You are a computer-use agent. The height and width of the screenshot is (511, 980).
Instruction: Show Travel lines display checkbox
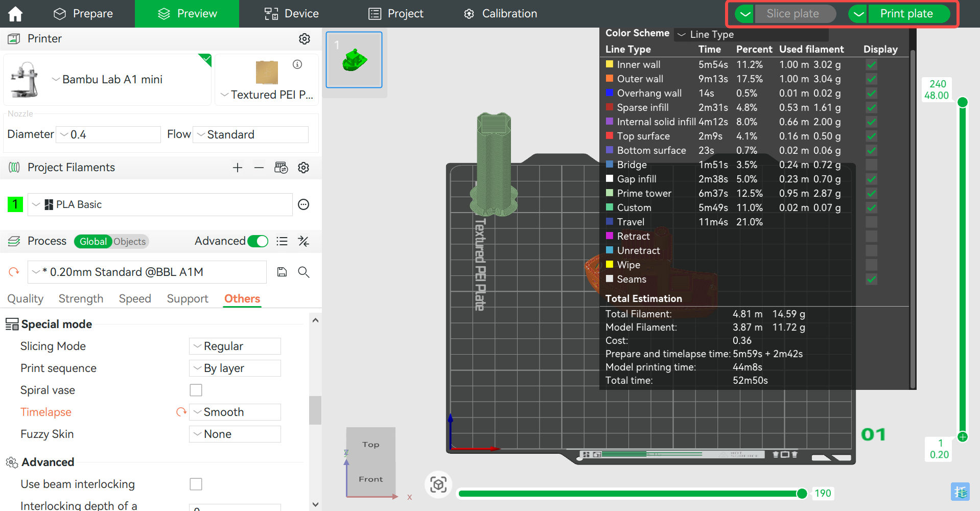click(x=872, y=222)
